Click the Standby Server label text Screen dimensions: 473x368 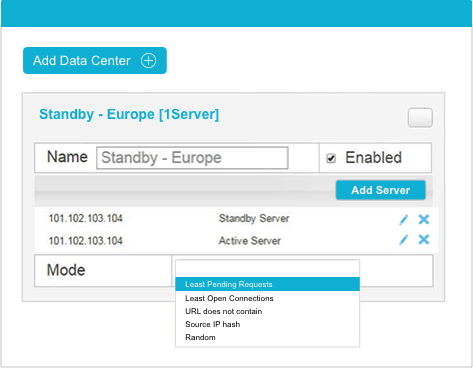click(x=254, y=219)
